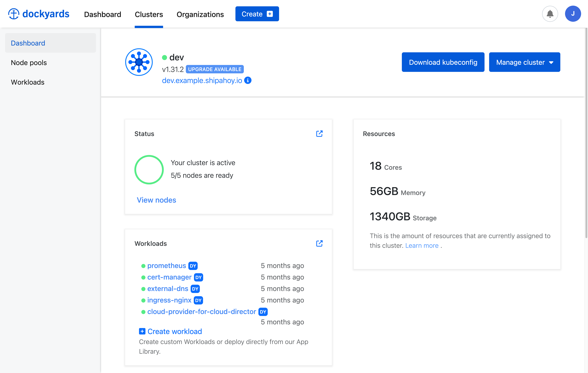This screenshot has height=373, width=588.
Task: Click the green status dot beside dev
Action: click(165, 57)
